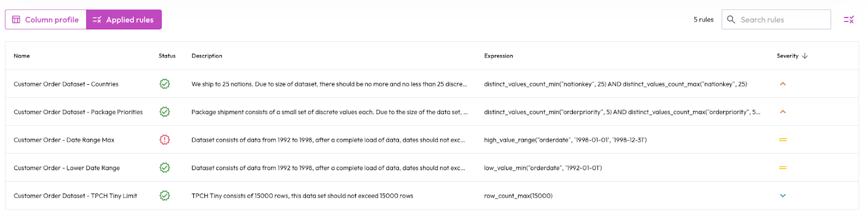Viewport: 868px width, 218px height.
Task: Click passed status icon for Lower Date Range
Action: (x=164, y=168)
